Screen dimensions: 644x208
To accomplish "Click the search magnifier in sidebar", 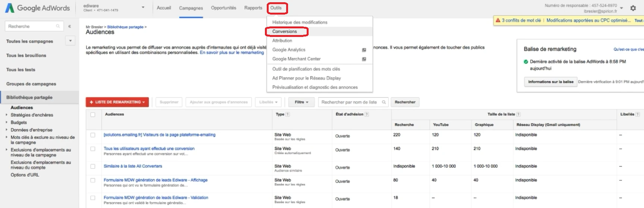I will coord(58,26).
